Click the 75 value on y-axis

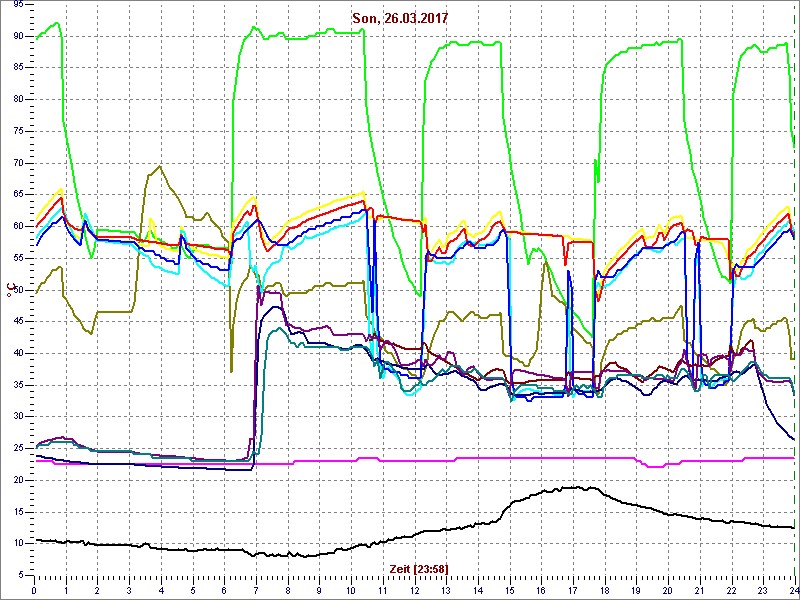17,131
